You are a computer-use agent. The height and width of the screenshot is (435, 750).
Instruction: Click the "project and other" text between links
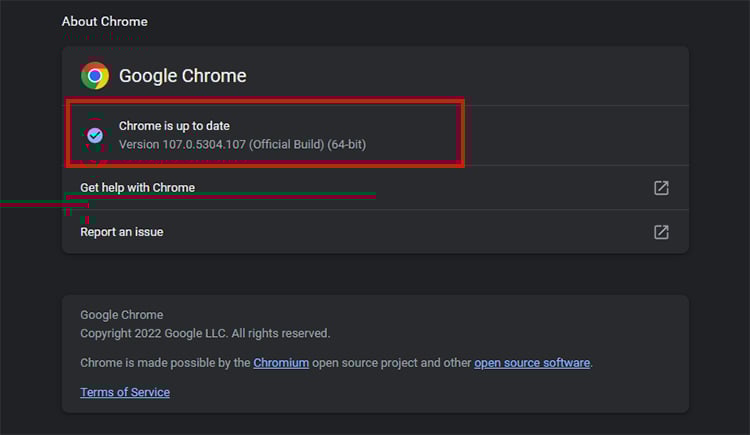click(391, 363)
